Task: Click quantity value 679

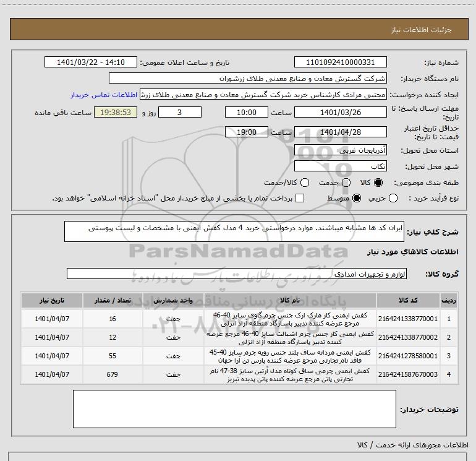Action: [113, 374]
